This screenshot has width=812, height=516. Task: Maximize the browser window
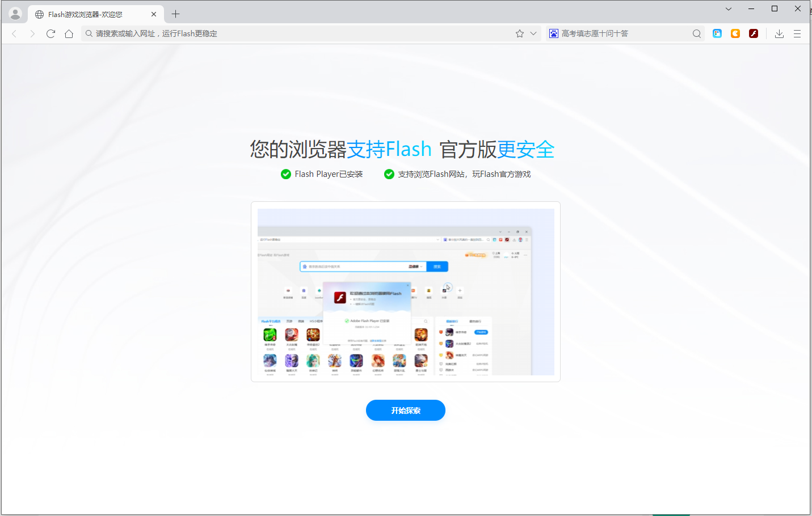click(775, 9)
